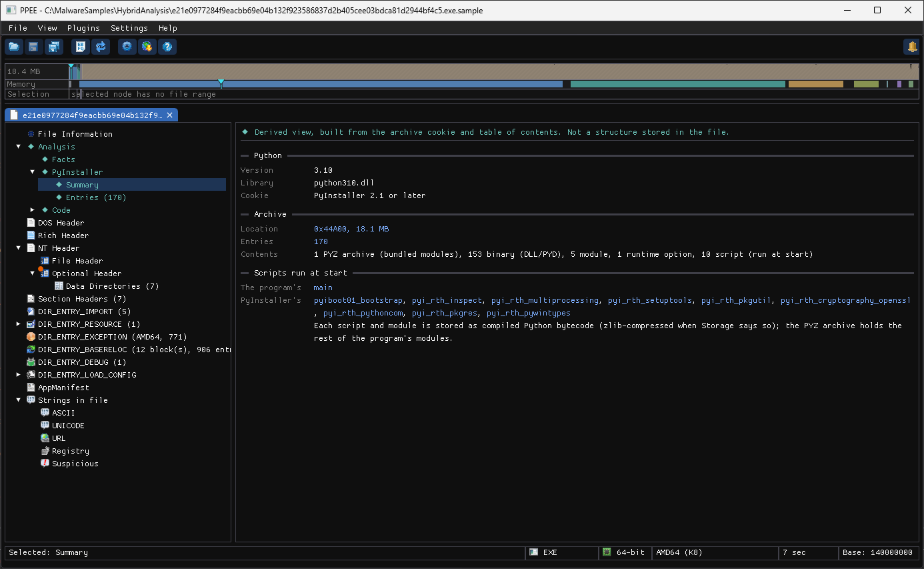Image resolution: width=924 pixels, height=569 pixels.
Task: Collapse the Optional Header node
Action: tap(33, 273)
